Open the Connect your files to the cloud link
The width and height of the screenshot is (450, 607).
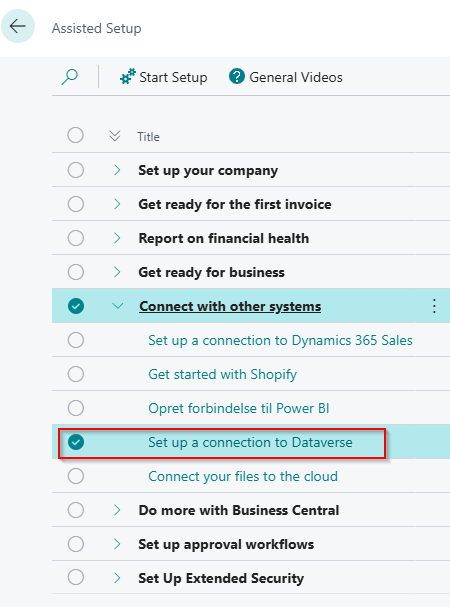(x=243, y=476)
